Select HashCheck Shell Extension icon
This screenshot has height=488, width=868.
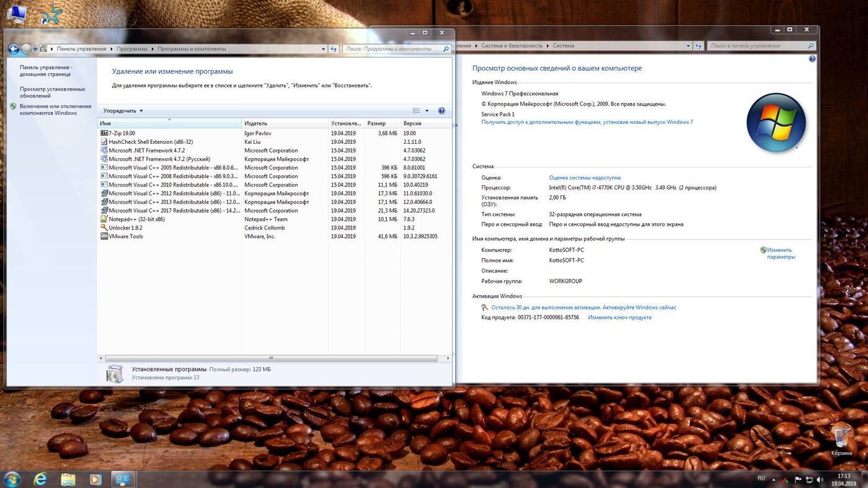click(x=104, y=142)
